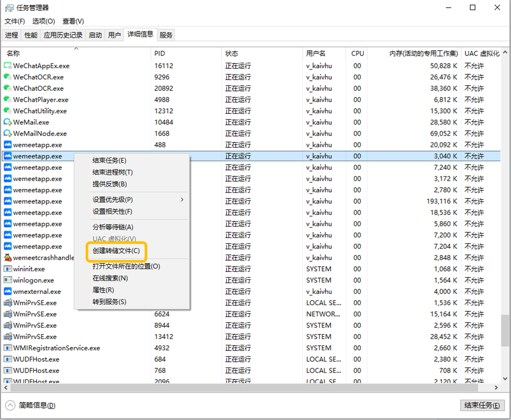Viewport: 511px width, 420px height.
Task: Click the WUDFHost.exe icon for PID 684
Action: point(7,359)
